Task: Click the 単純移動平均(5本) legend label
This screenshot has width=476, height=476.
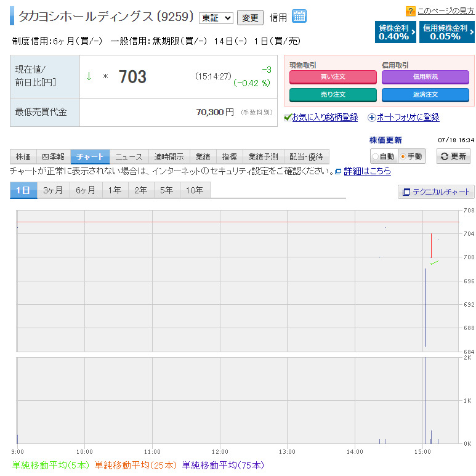Action: tap(50, 466)
